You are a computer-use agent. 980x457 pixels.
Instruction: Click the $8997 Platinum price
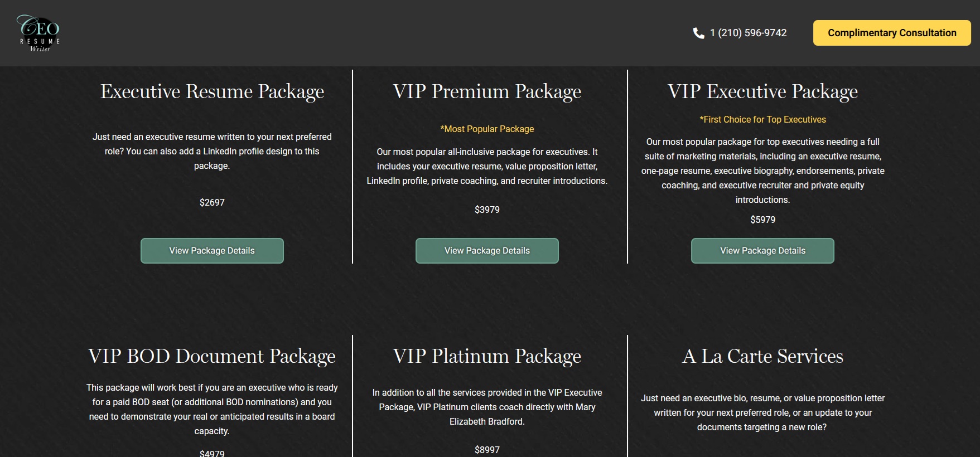(487, 450)
